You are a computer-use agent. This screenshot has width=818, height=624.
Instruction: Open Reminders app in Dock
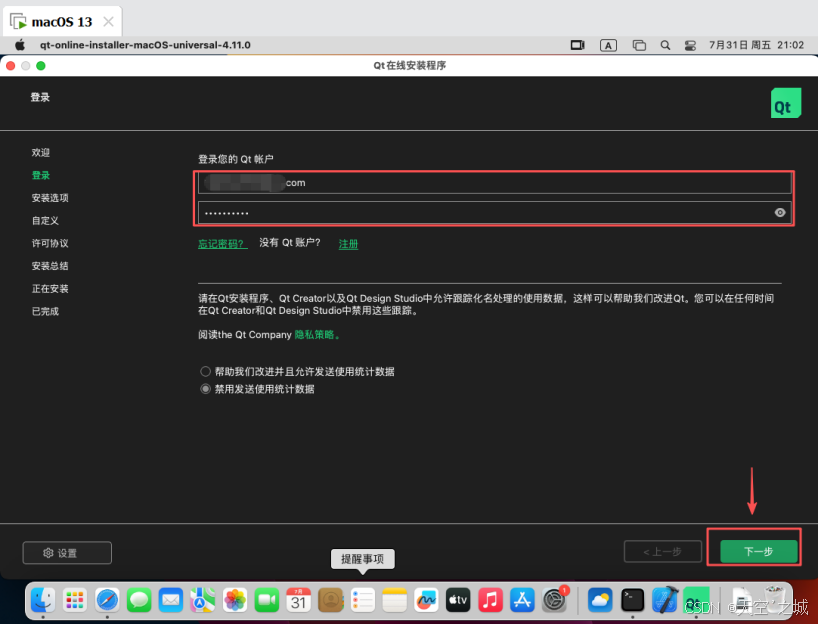[x=363, y=600]
